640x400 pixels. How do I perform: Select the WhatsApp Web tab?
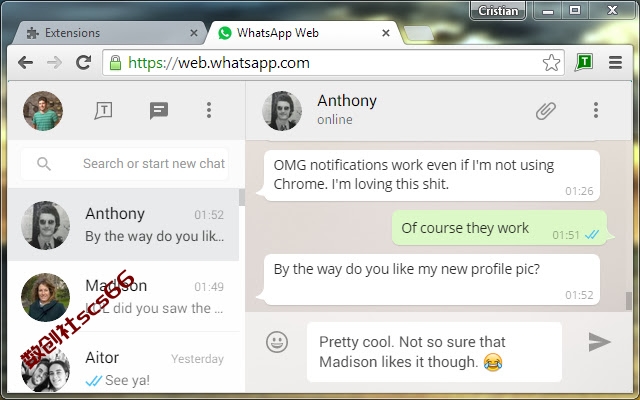coord(302,33)
